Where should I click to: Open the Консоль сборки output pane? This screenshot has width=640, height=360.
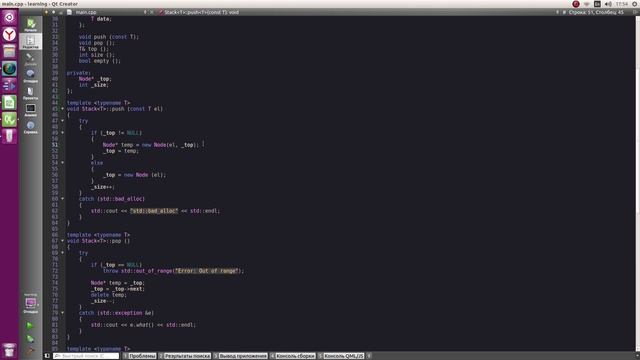(x=292, y=356)
